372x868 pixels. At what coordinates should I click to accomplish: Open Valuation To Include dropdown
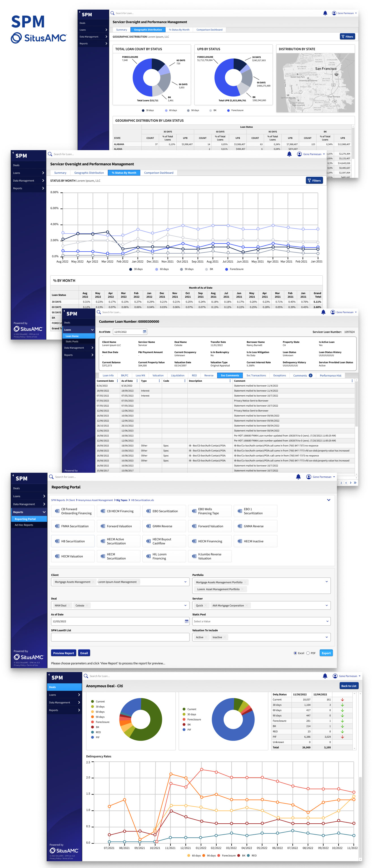(326, 637)
